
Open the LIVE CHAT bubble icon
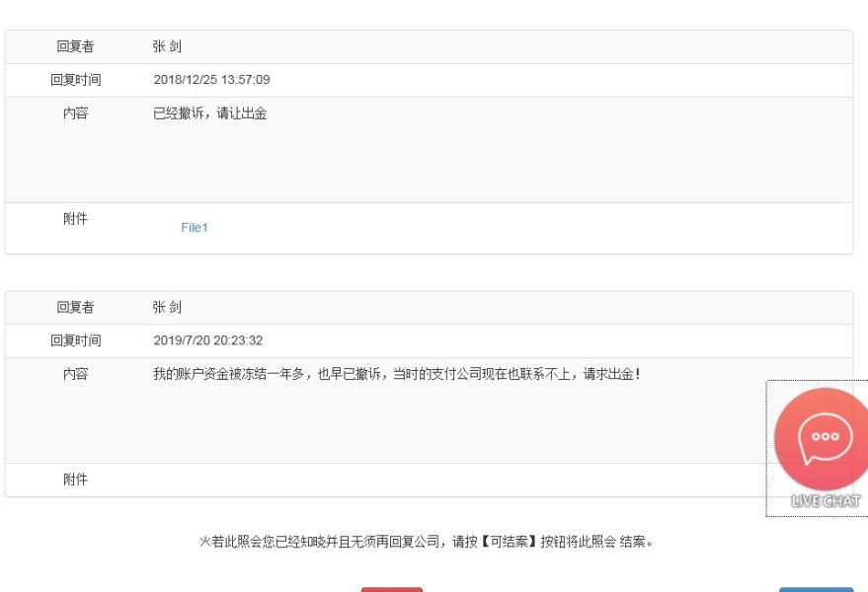coord(820,437)
